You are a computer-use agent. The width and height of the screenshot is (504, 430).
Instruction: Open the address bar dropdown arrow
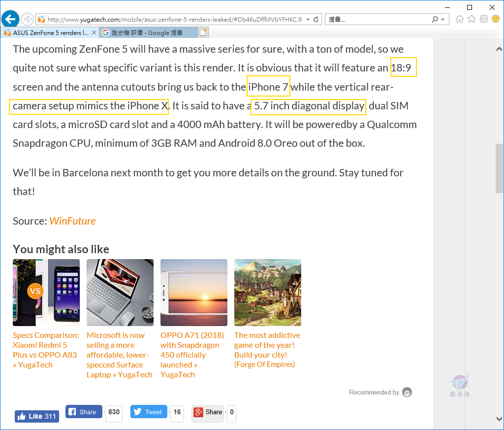click(308, 19)
